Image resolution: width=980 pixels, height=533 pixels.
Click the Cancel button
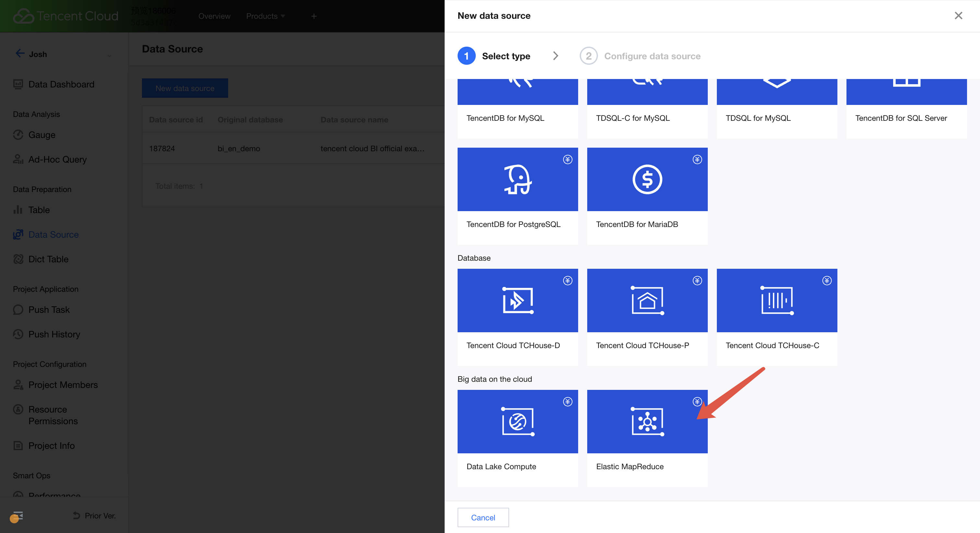click(483, 517)
